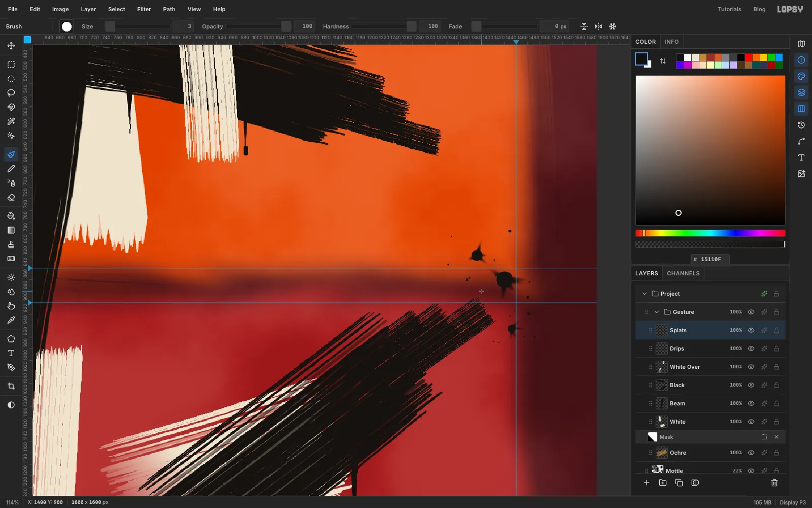Switch to the Channels tab

pos(683,273)
